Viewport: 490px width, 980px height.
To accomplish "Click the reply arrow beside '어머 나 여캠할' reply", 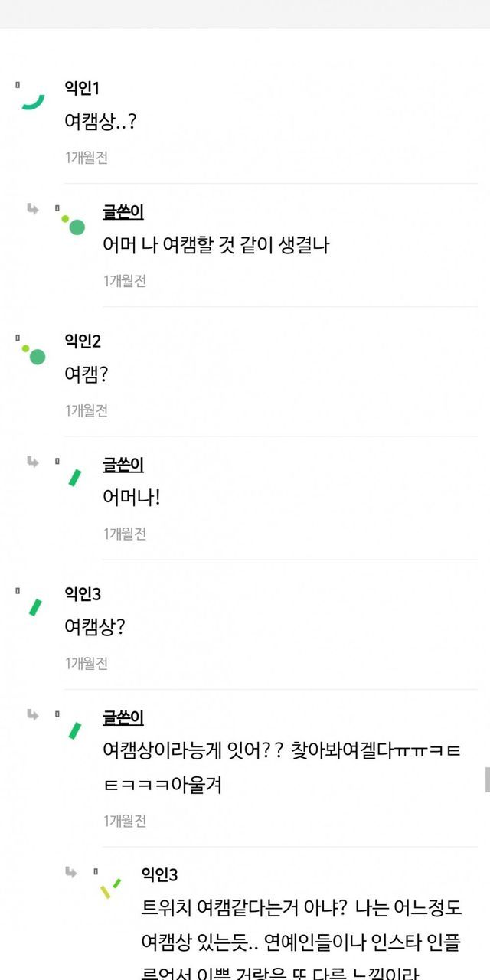I will (x=33, y=209).
